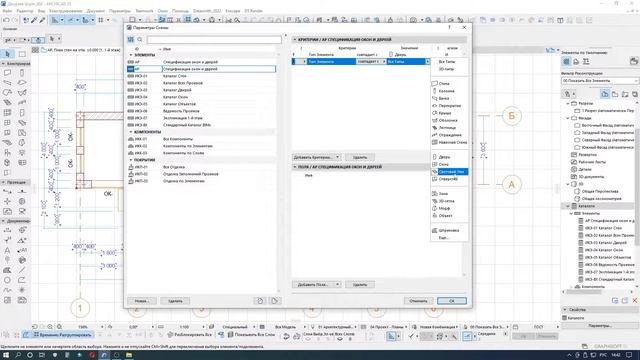Open Файл menu in menu bar

(x=7, y=11)
